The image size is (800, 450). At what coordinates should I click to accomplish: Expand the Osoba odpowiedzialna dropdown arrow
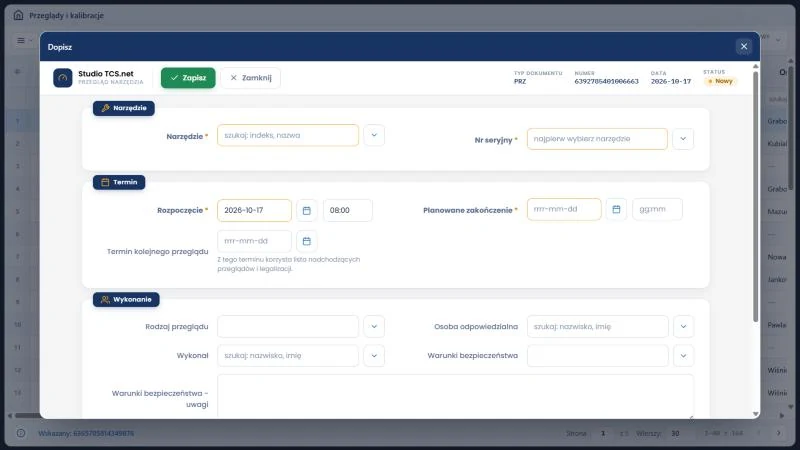pos(683,327)
